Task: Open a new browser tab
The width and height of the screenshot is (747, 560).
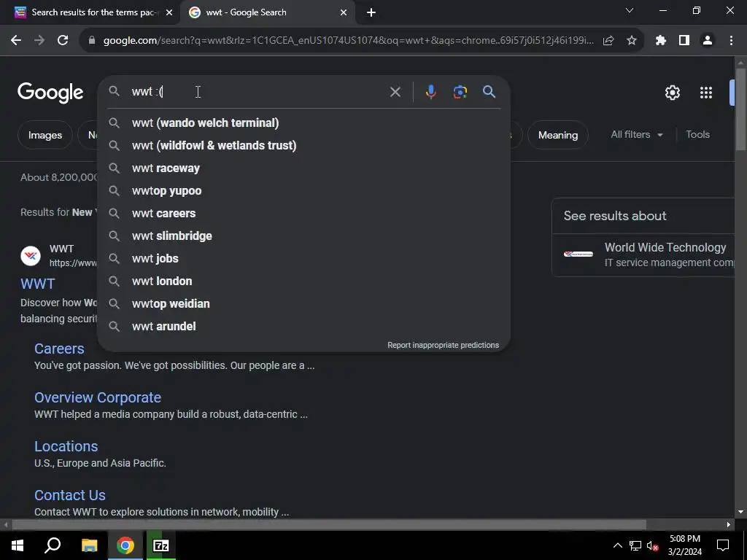Action: click(371, 12)
